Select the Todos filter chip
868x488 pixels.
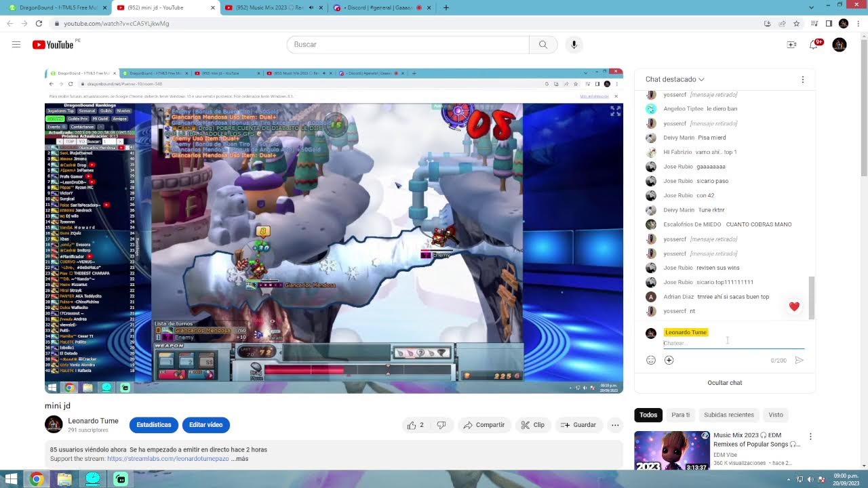[648, 415]
